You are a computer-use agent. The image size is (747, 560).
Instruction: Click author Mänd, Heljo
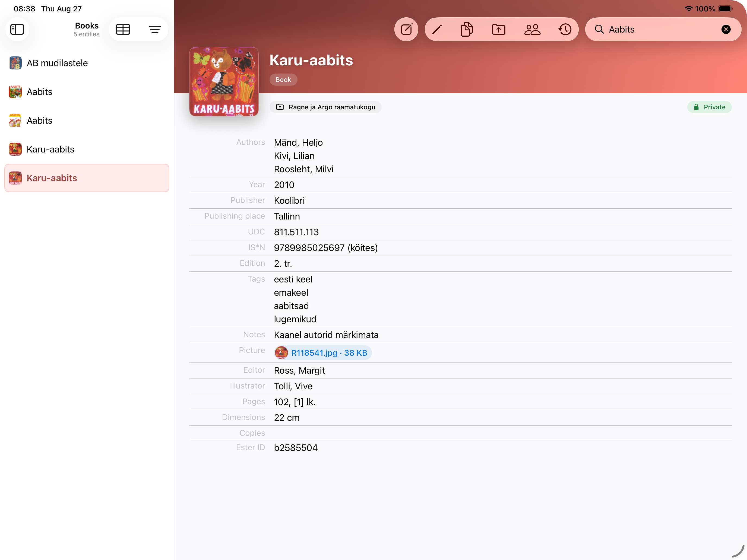tap(298, 142)
